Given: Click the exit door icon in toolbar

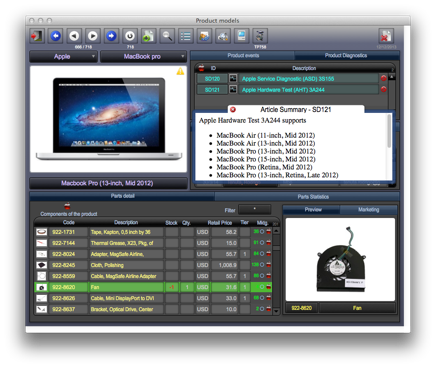Looking at the screenshot, I should (x=37, y=36).
